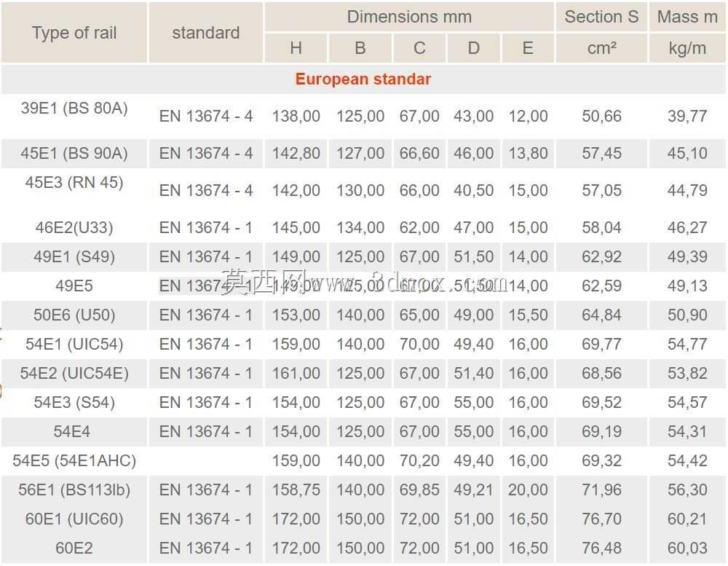
Task: Select rail type '49E5'
Action: pos(74,286)
